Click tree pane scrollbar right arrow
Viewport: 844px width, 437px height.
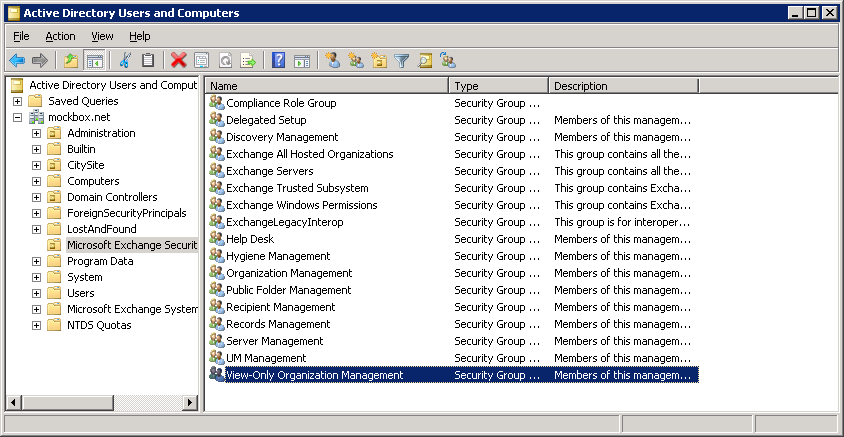pyautogui.click(x=191, y=402)
